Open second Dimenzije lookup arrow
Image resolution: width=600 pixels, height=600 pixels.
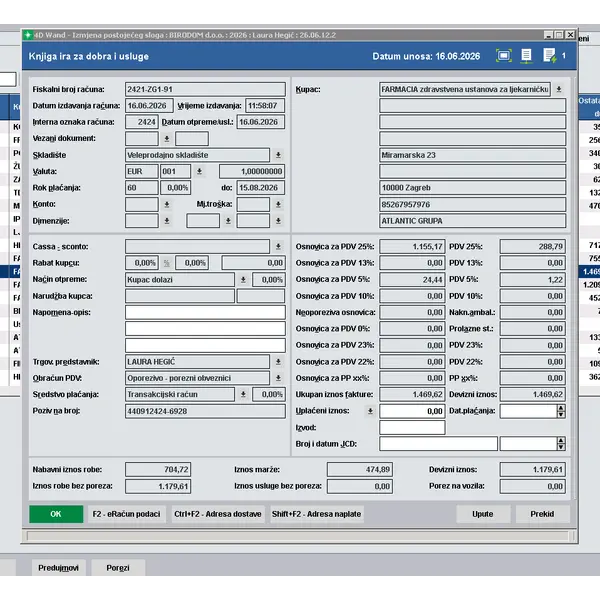(x=228, y=221)
